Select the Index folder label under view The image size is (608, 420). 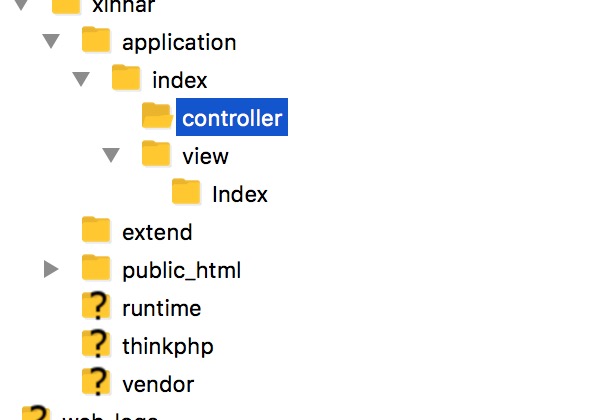tap(240, 195)
